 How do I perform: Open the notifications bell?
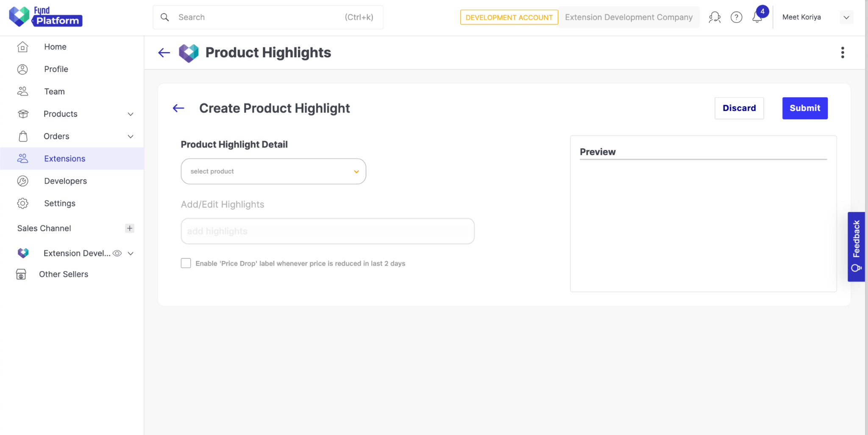[x=757, y=17]
